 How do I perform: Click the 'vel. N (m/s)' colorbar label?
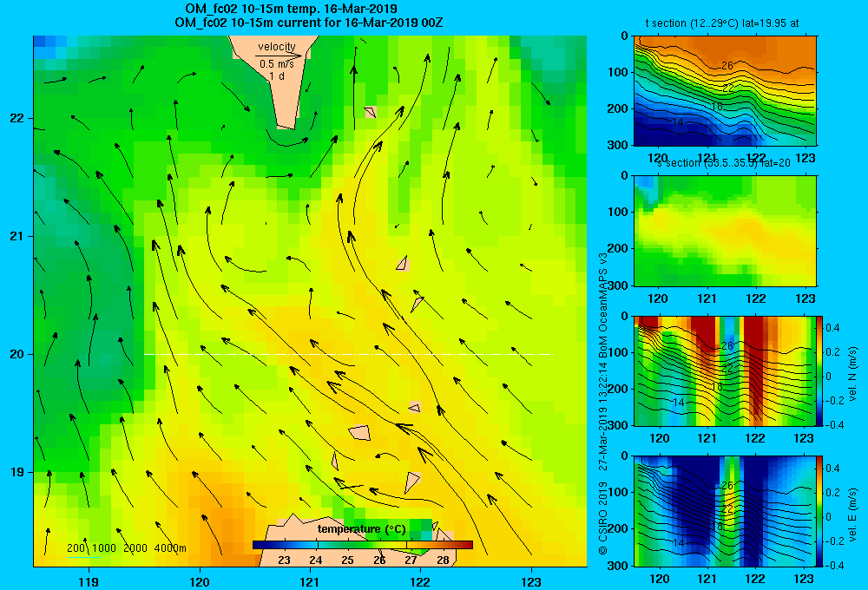click(852, 374)
